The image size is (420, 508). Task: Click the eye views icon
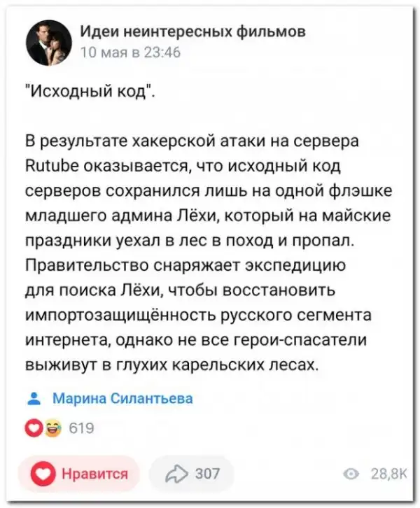pyautogui.click(x=353, y=475)
